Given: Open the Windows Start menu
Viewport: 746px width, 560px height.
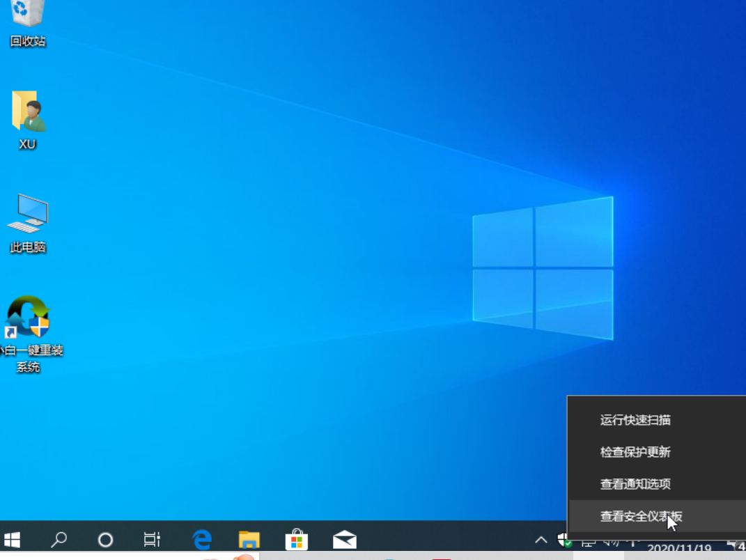Looking at the screenshot, I should 12,539.
